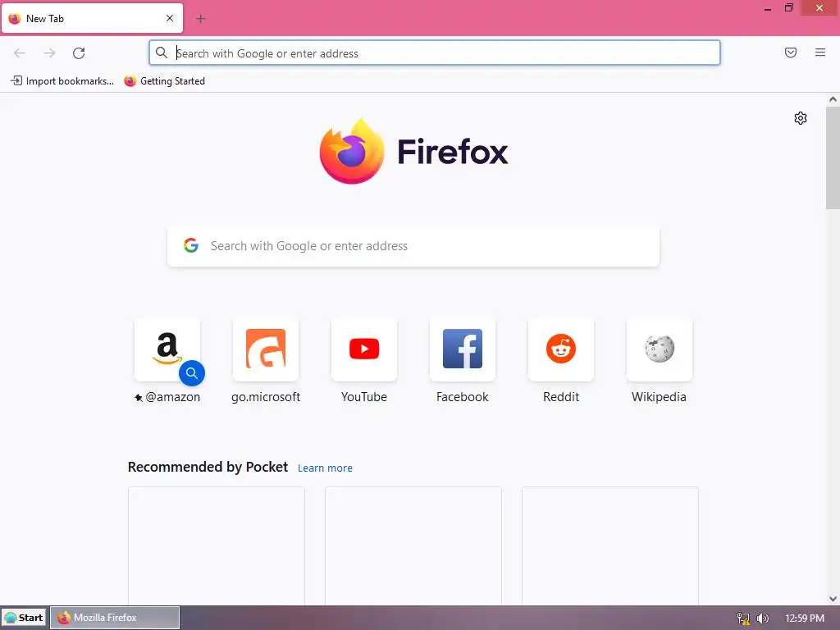Click the @amazon label text

tap(172, 397)
